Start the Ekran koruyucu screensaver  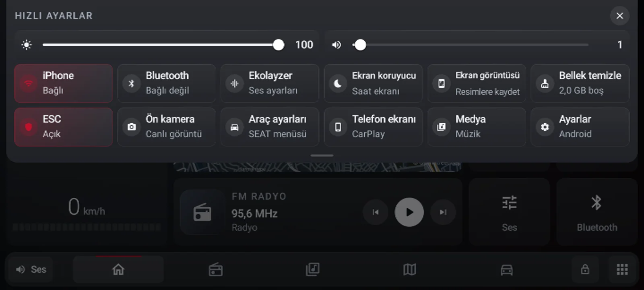374,83
